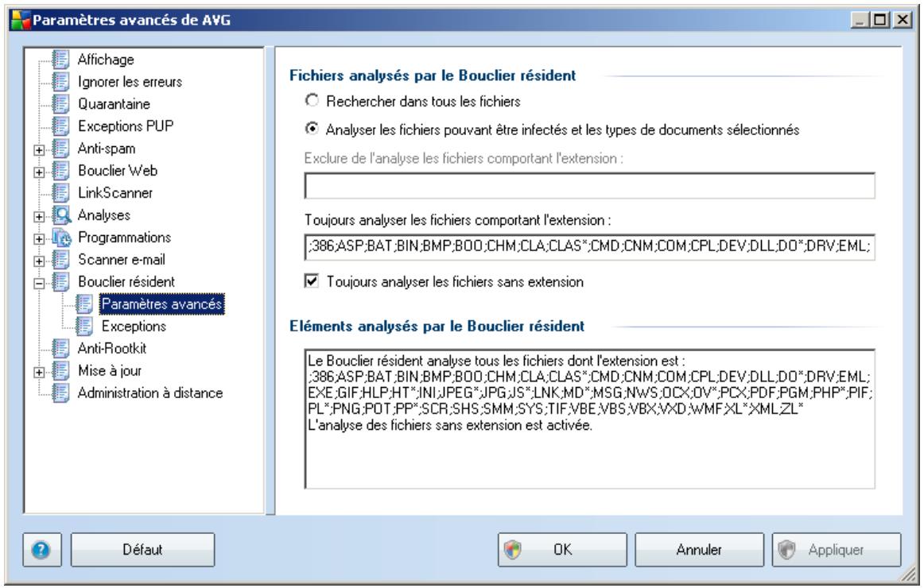Click the Bouclier résident page icon
The height and width of the screenshot is (588, 924).
(60, 282)
